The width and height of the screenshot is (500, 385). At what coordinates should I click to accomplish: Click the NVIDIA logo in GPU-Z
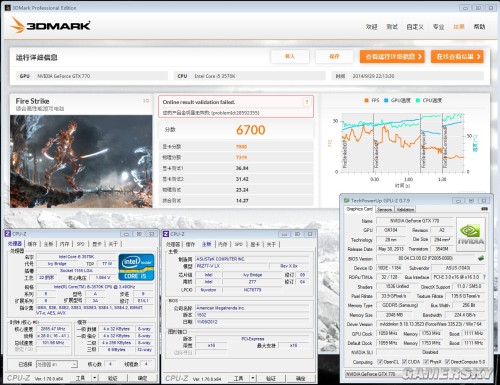pyautogui.click(x=470, y=234)
